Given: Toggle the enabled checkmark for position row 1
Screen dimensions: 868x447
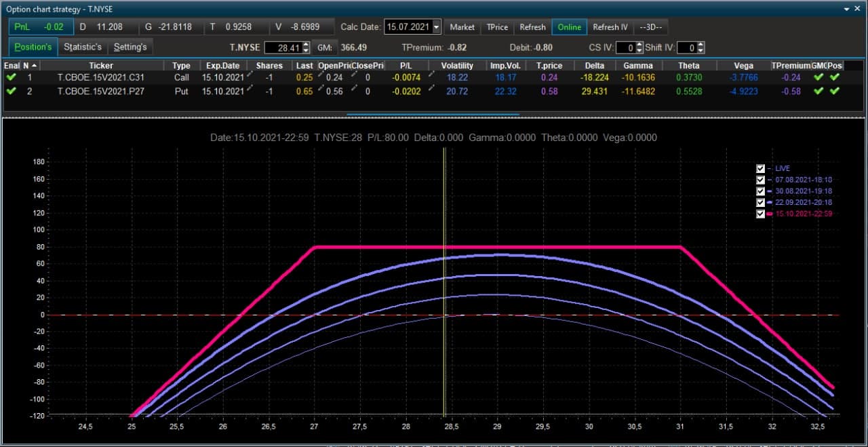Looking at the screenshot, I should pyautogui.click(x=11, y=77).
